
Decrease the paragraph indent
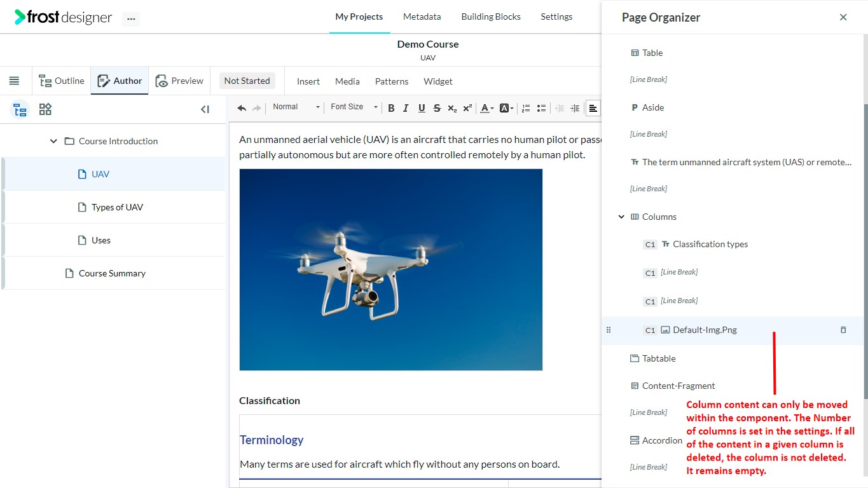coord(560,108)
